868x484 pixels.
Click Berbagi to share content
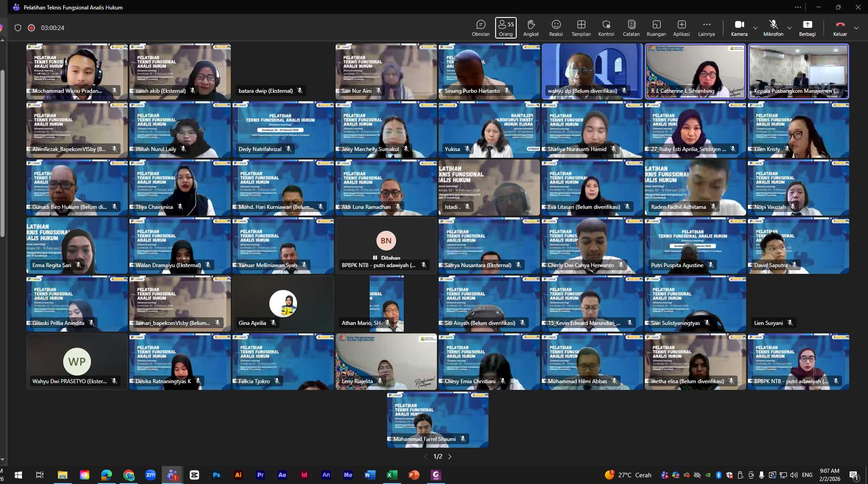[x=807, y=28]
